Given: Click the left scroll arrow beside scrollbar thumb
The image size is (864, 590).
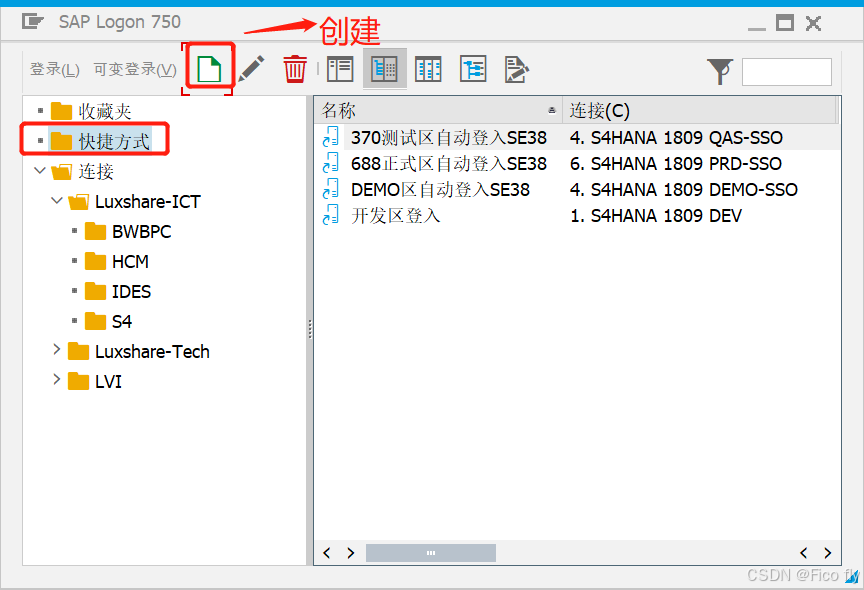Looking at the screenshot, I should 327,553.
